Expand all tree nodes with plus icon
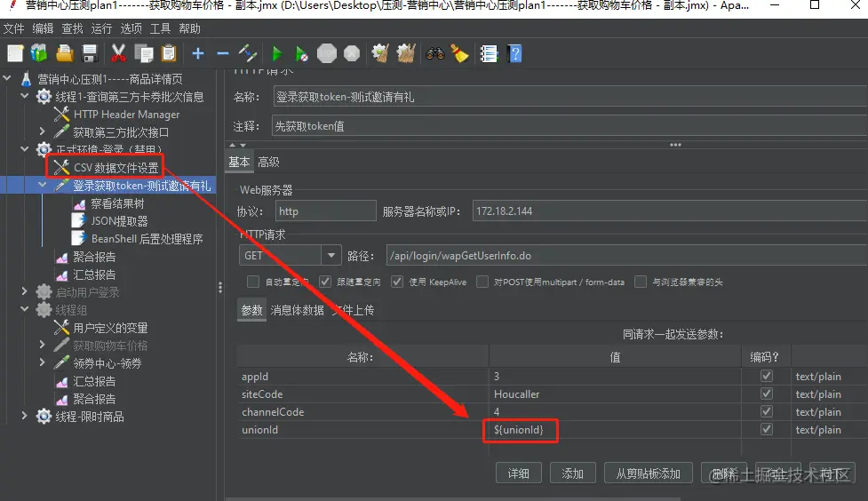This screenshot has height=501, width=868. coord(198,53)
